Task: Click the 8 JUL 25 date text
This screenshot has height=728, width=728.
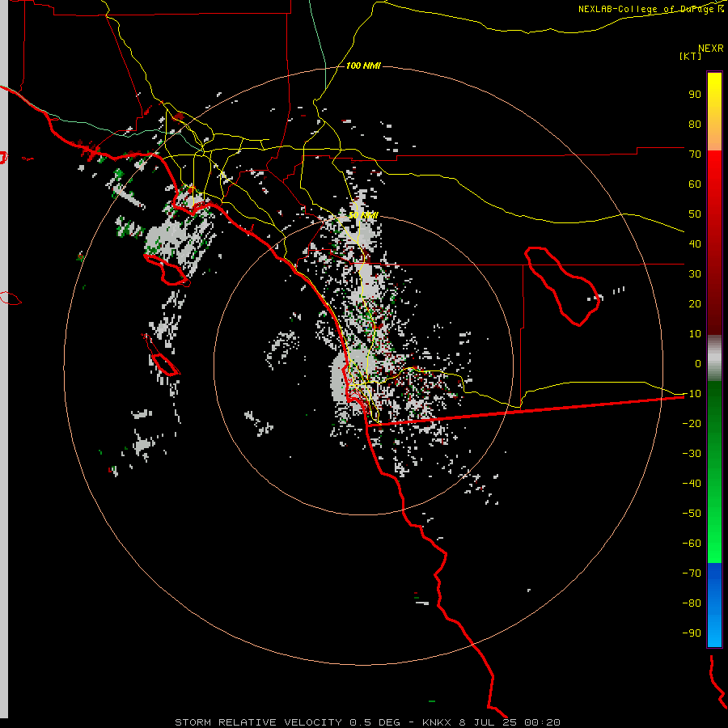Action: 488,722
